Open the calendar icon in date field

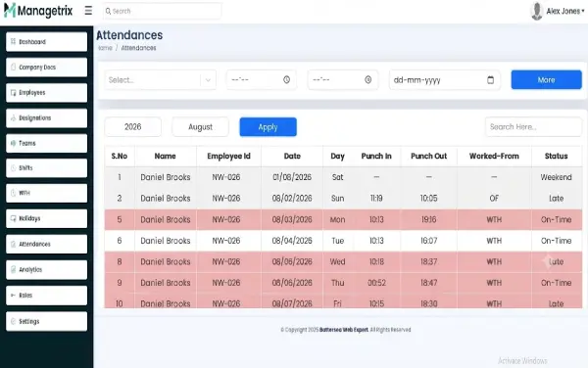click(491, 79)
